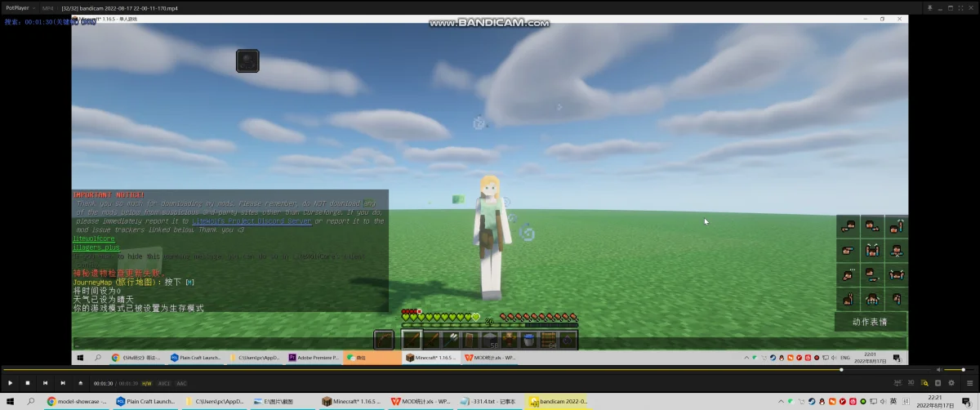
Task: Open system volume tray icon
Action: pyautogui.click(x=883, y=401)
